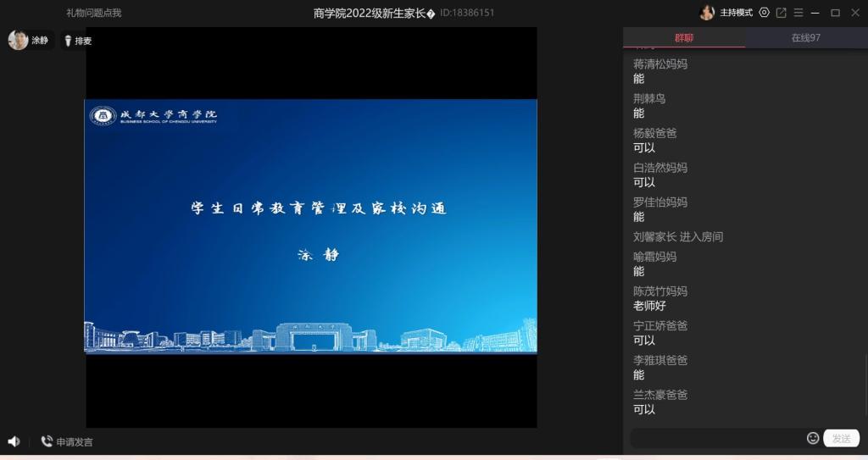Minimize the live room window

click(815, 12)
